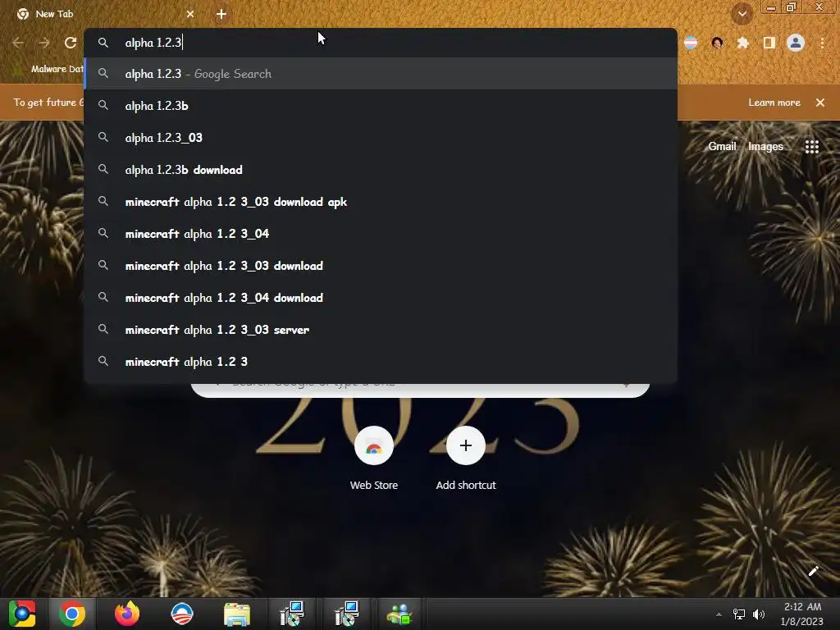840x630 pixels.
Task: Open File Explorer from the taskbar
Action: 237,614
